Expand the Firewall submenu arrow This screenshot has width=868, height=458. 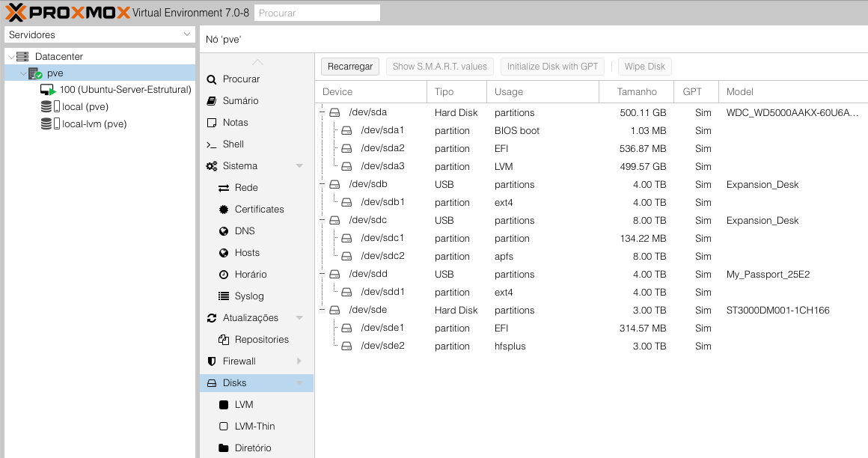click(299, 361)
